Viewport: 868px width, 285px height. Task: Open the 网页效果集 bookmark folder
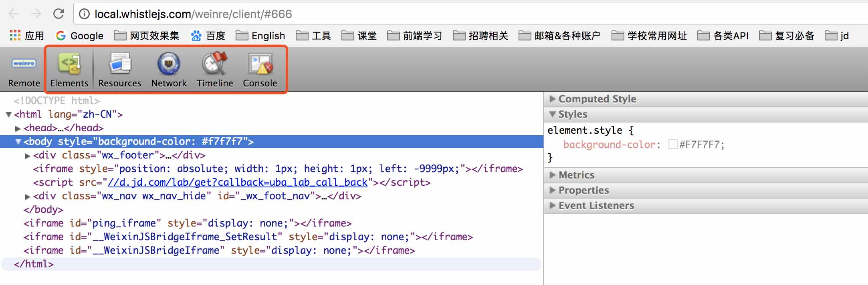[147, 36]
